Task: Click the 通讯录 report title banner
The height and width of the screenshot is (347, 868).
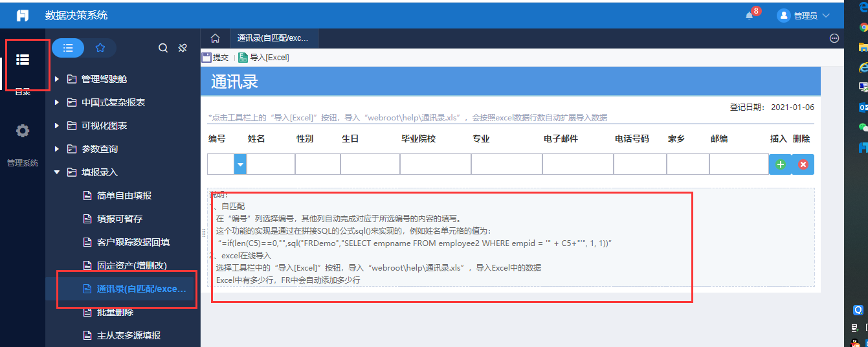Action: (510, 82)
